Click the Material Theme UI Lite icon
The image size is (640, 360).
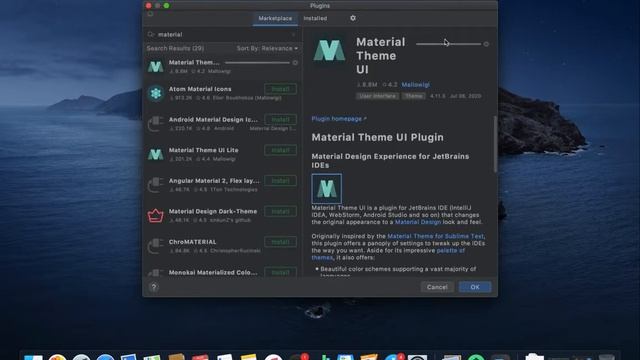click(156, 154)
